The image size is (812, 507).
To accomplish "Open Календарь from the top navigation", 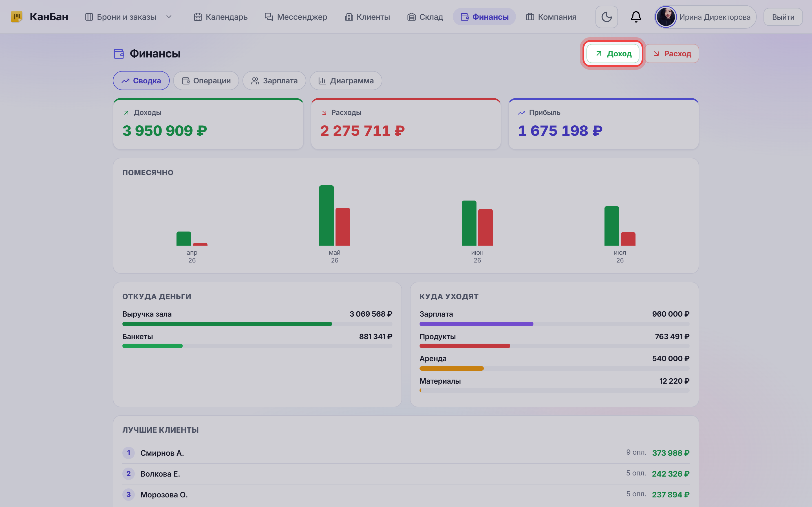I will tap(221, 17).
